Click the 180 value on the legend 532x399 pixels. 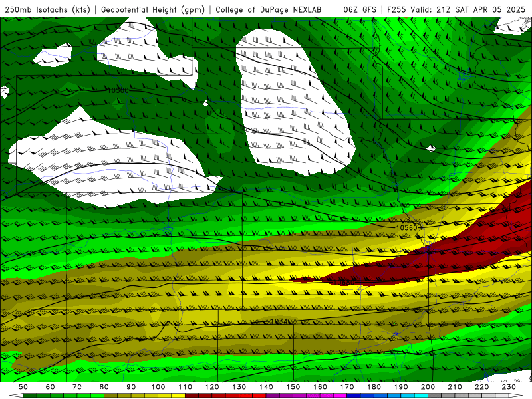pyautogui.click(x=374, y=387)
